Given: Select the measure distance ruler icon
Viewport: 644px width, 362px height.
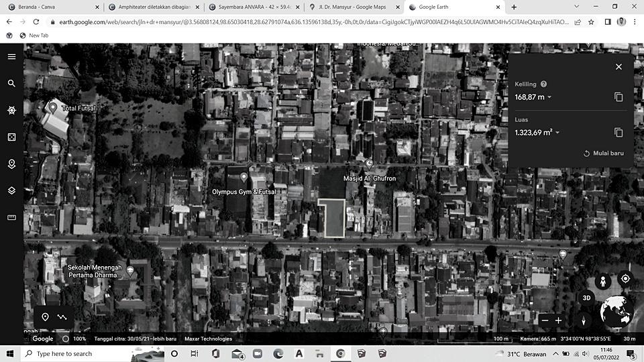Looking at the screenshot, I should coord(11,217).
